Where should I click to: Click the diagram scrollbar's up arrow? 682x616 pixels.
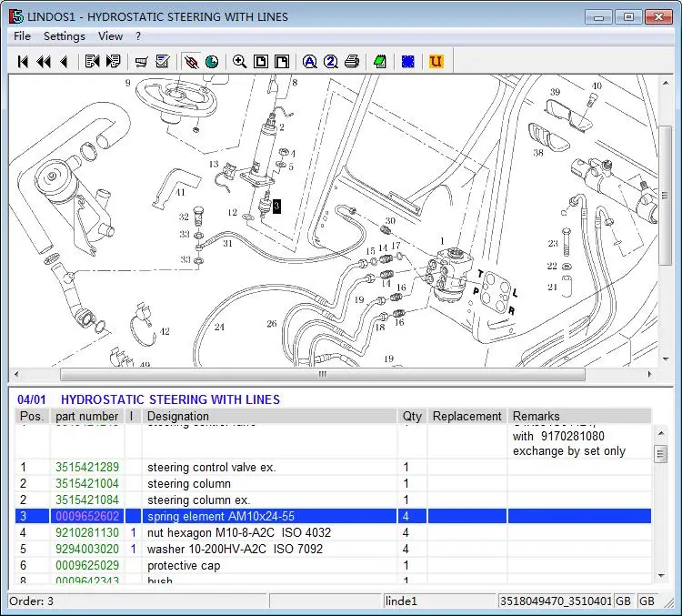pos(666,83)
